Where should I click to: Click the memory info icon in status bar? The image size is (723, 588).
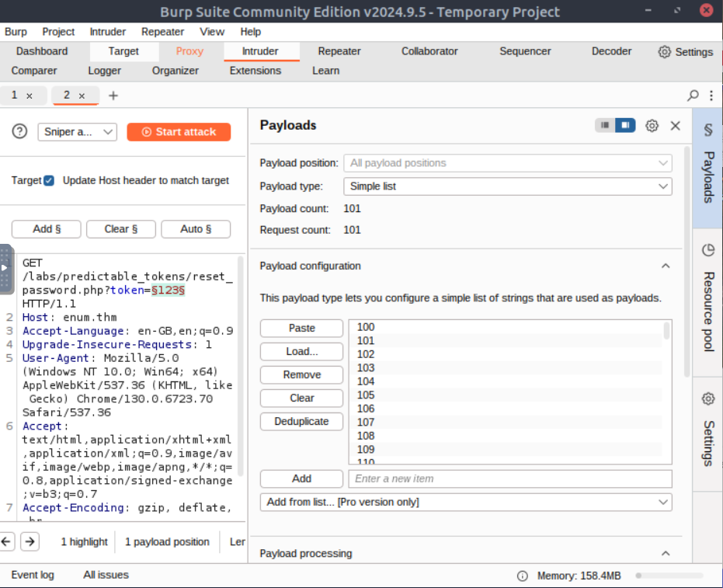(x=522, y=576)
